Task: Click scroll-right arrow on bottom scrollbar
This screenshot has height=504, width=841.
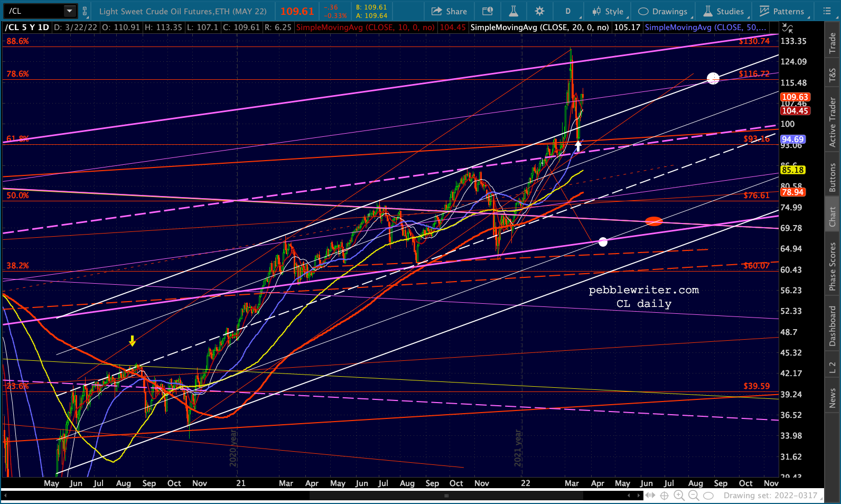Action: coord(639,496)
